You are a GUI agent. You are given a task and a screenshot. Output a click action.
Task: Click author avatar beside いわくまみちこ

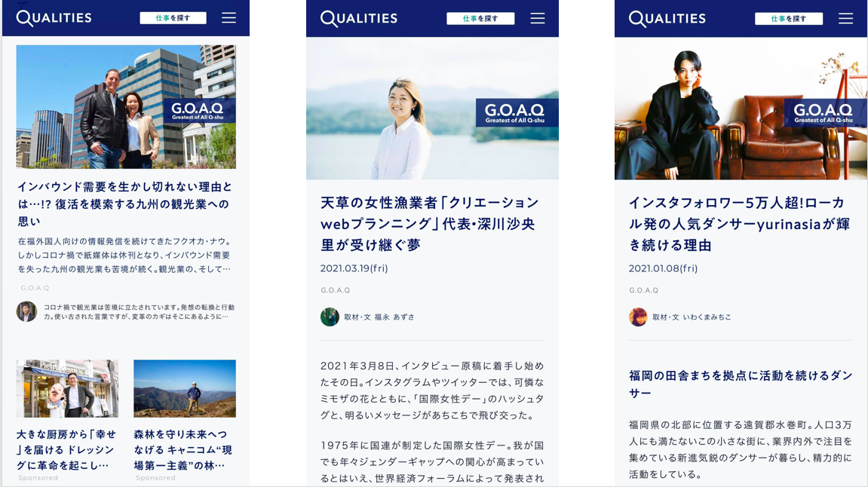pyautogui.click(x=638, y=317)
